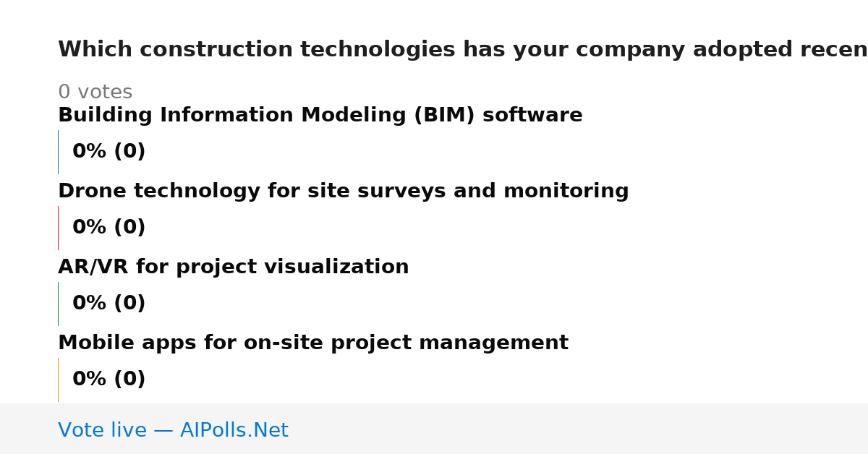The image size is (868, 454).
Task: Select Drone technology for site surveys option
Action: (344, 192)
